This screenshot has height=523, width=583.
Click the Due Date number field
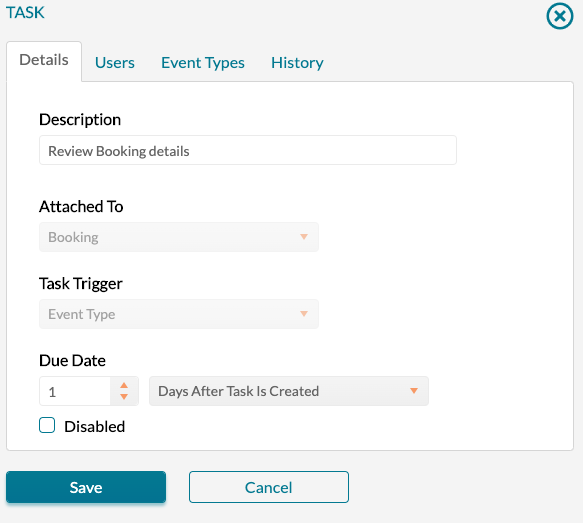coord(75,391)
